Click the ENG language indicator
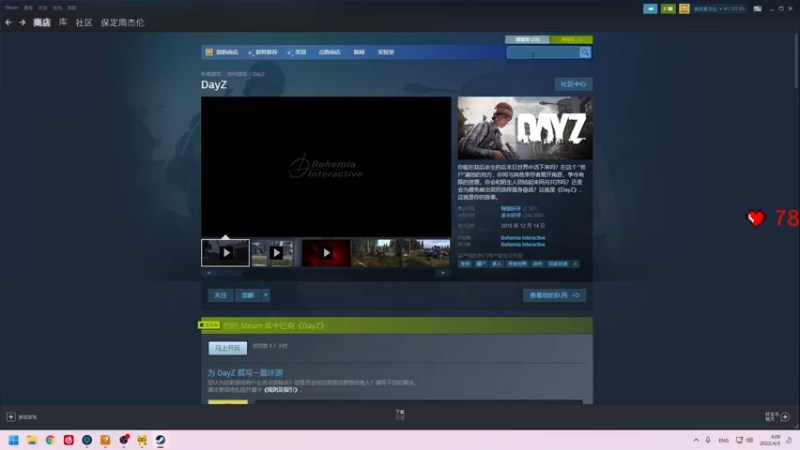Viewport: 800px width, 450px height. point(723,440)
